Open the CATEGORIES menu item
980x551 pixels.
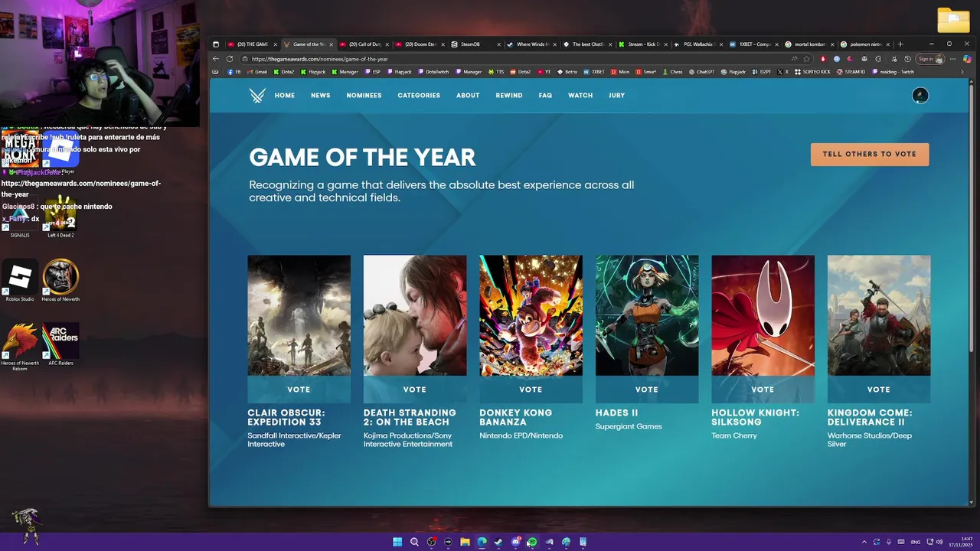click(x=419, y=96)
